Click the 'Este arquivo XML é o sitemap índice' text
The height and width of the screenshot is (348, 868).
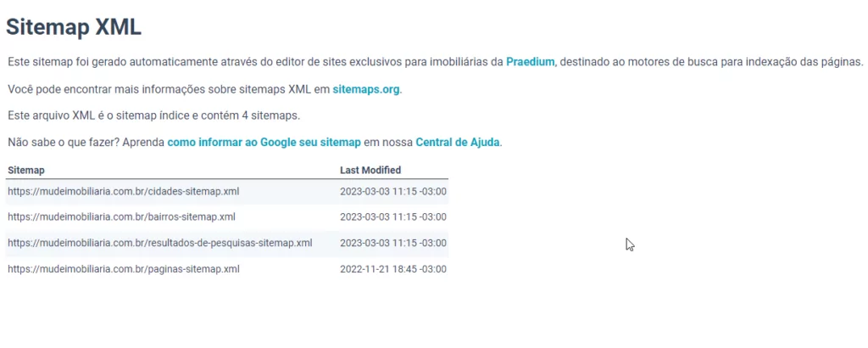click(153, 115)
